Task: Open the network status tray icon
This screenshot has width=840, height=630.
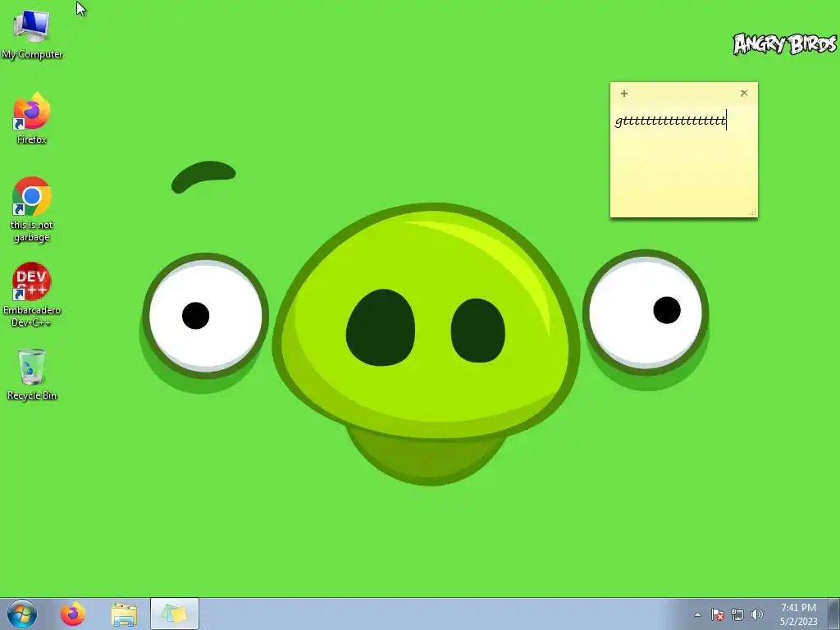Action: click(x=737, y=614)
